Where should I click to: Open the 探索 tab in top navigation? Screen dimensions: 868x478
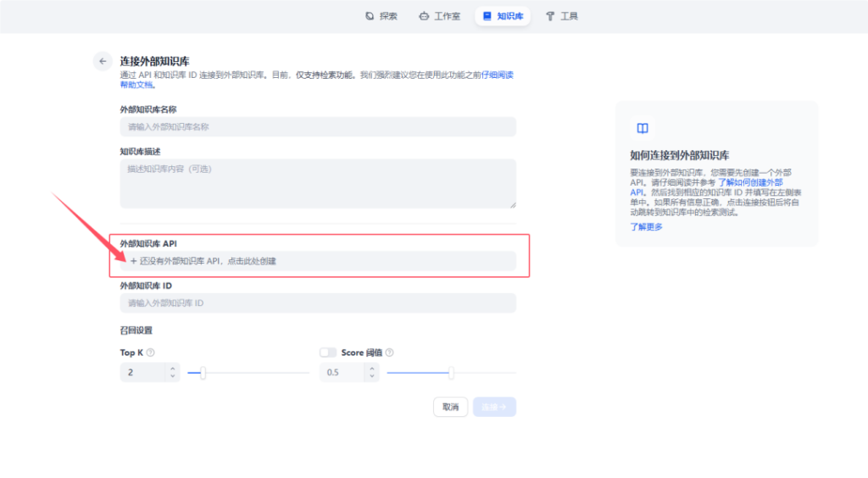click(x=381, y=16)
